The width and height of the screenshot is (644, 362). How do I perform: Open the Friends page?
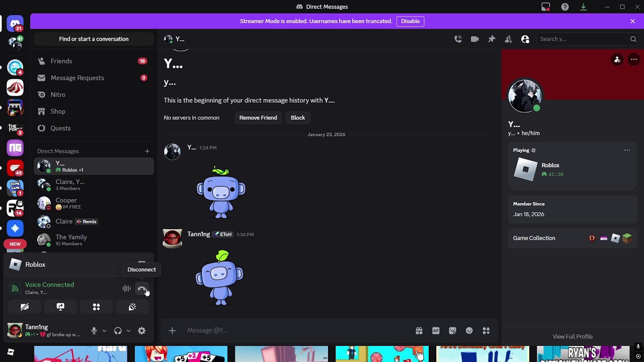pos(94,61)
